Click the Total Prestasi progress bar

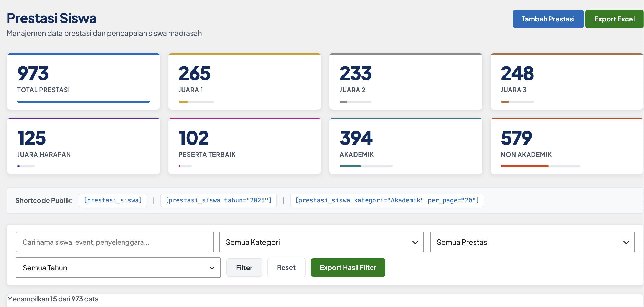(84, 102)
